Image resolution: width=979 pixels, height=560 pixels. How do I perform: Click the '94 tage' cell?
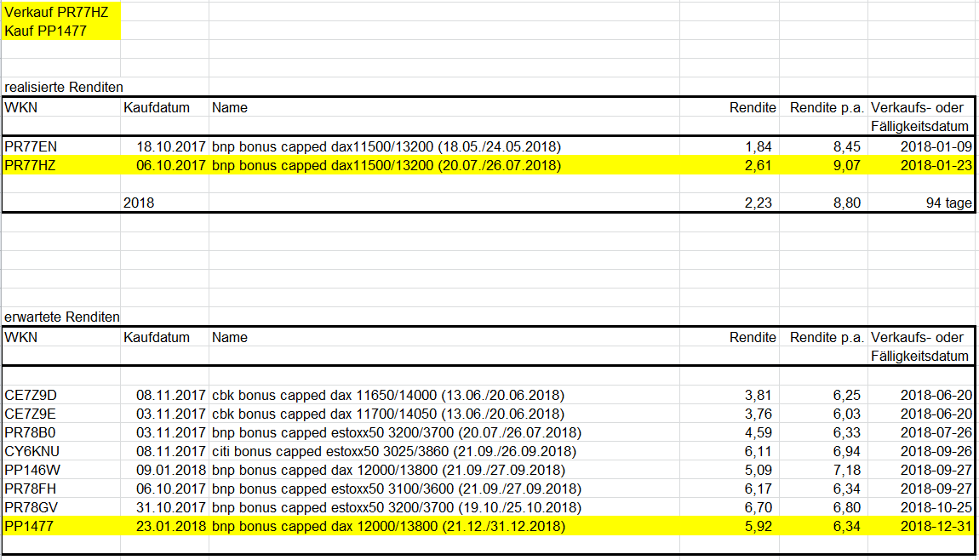point(922,203)
